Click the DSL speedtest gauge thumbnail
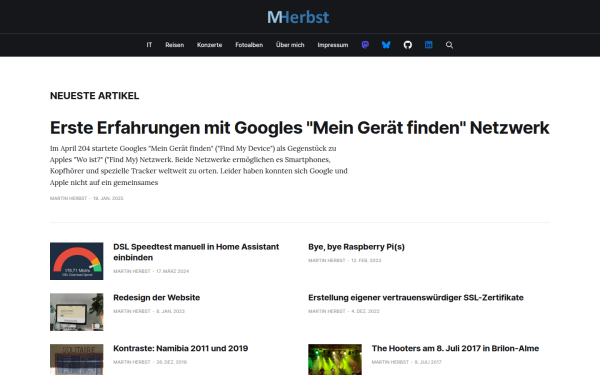The width and height of the screenshot is (600, 375). coord(77,261)
